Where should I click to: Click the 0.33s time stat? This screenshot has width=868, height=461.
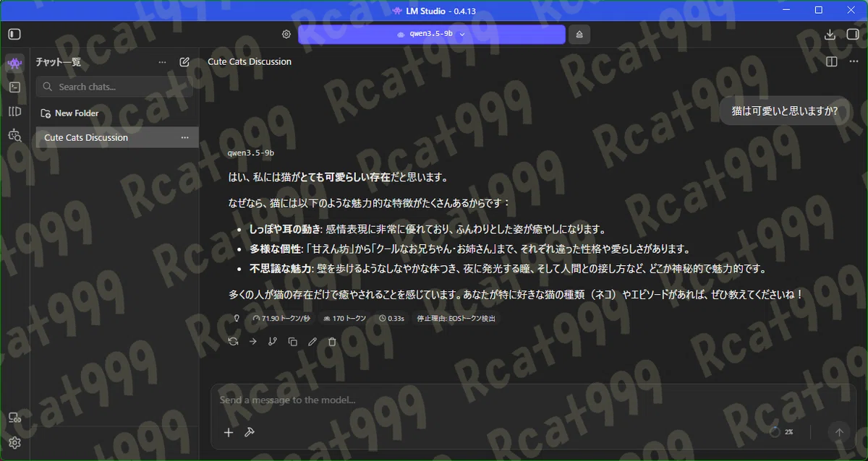[392, 319]
